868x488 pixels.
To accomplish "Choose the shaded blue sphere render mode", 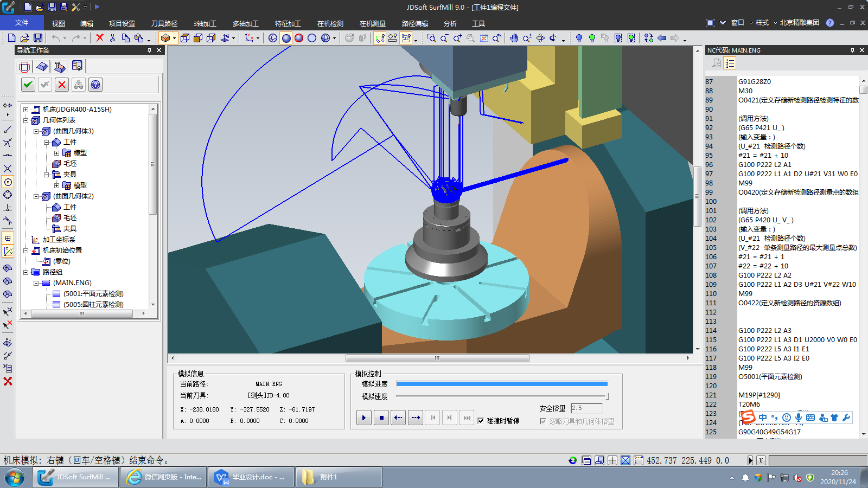I will point(286,38).
